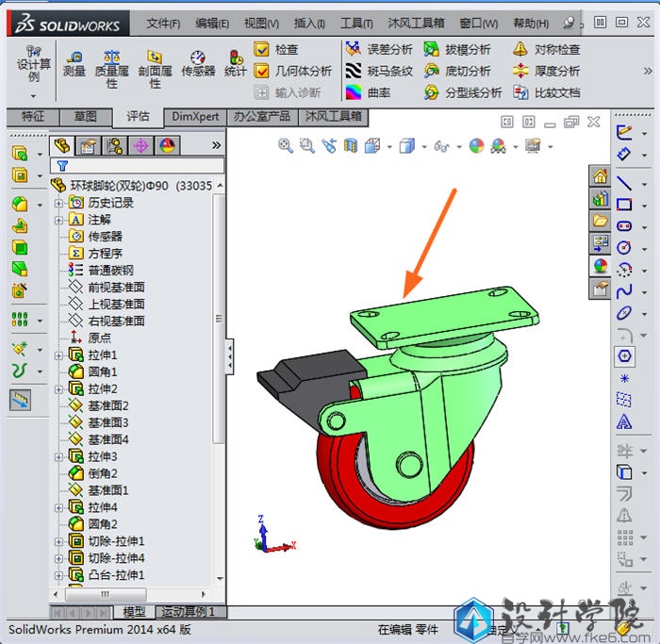
Task: Switch to the 草图 sketch tab
Action: (85, 117)
